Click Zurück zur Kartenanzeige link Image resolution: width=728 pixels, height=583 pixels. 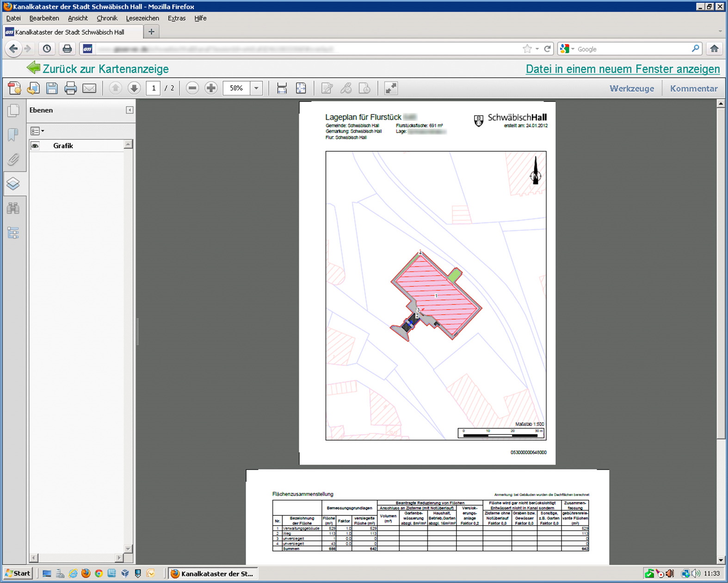click(105, 69)
